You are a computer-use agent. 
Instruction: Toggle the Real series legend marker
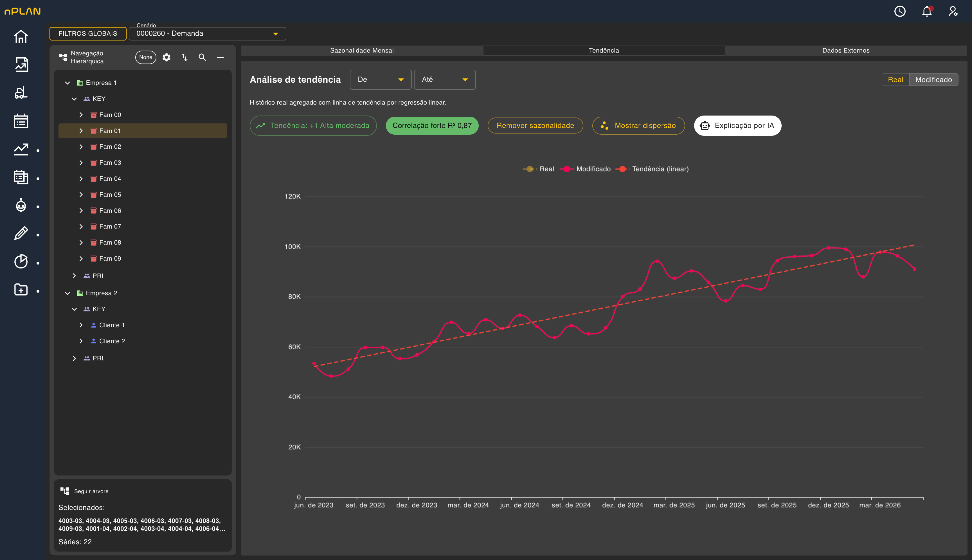coord(530,169)
